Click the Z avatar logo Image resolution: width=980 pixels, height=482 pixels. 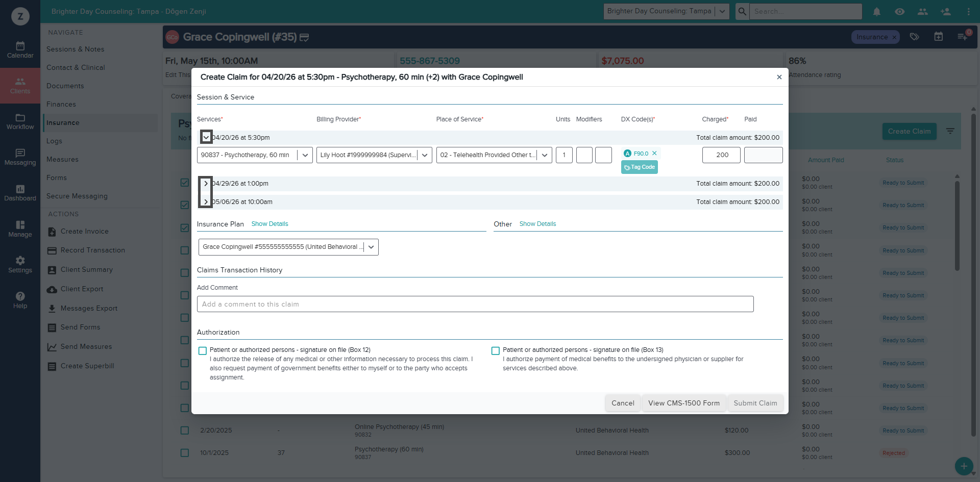click(20, 16)
